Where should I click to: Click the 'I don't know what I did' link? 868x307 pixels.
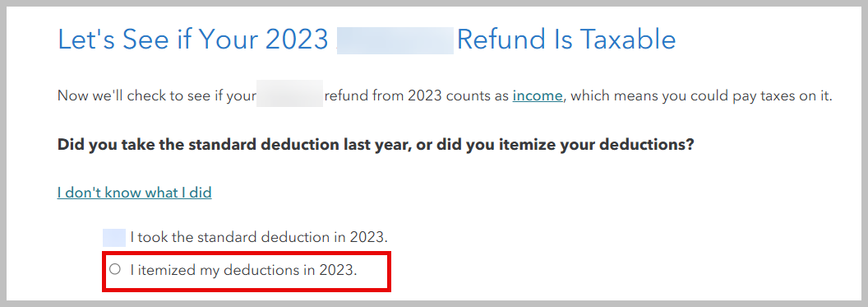[x=134, y=193]
